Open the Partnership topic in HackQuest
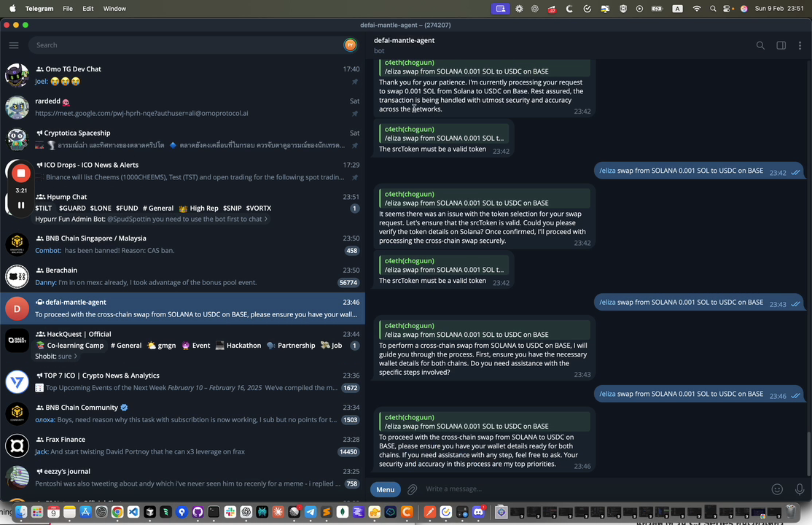Screen dimensions: 812x525 (x=291, y=345)
